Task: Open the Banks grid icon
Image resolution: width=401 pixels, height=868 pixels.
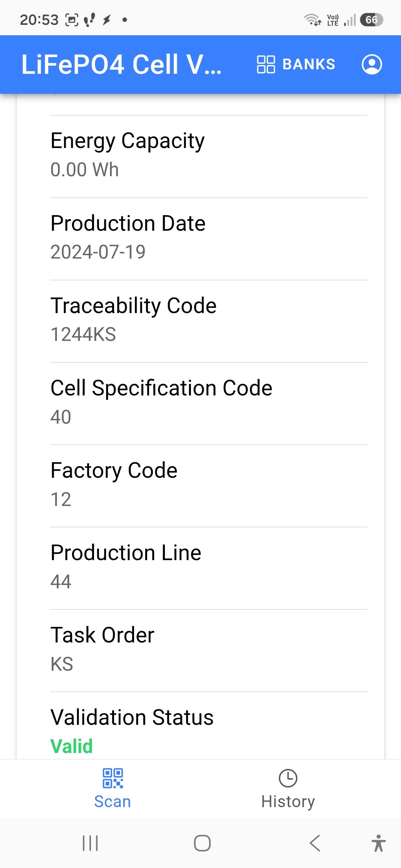Action: [266, 64]
